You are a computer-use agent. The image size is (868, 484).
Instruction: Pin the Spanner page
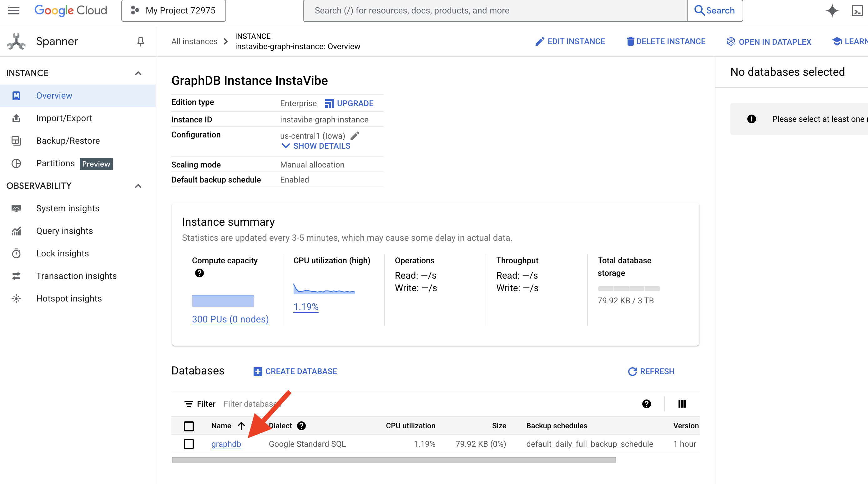(x=140, y=41)
